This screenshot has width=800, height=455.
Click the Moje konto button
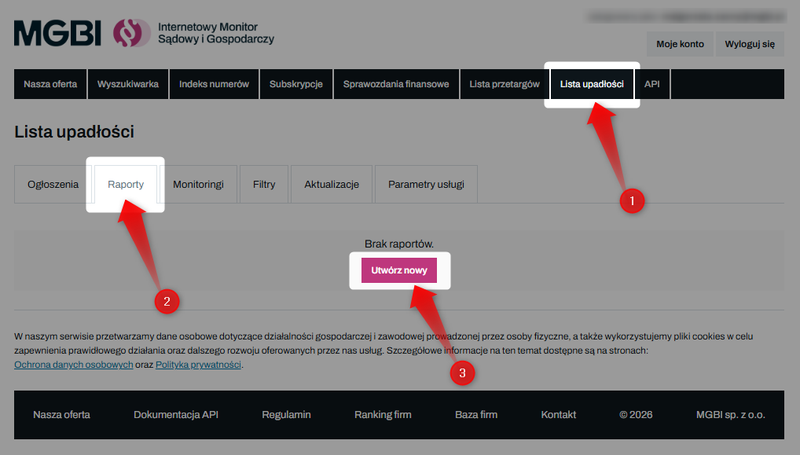coord(680,44)
